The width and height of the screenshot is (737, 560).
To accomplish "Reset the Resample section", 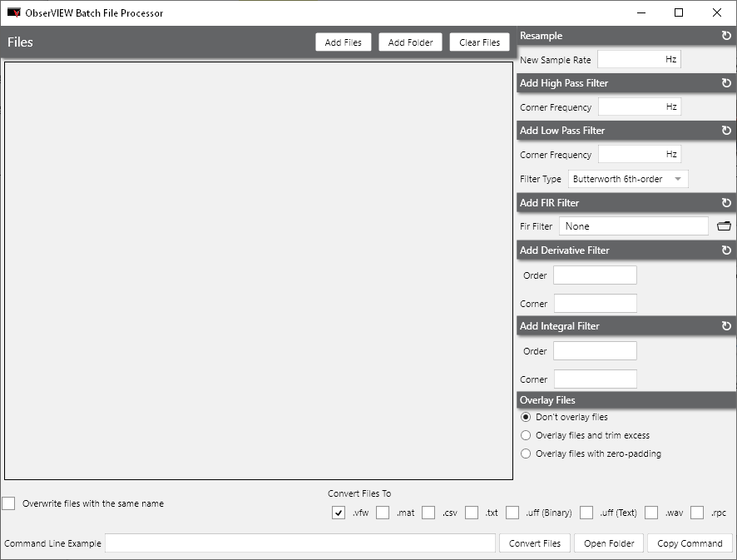I will 726,36.
